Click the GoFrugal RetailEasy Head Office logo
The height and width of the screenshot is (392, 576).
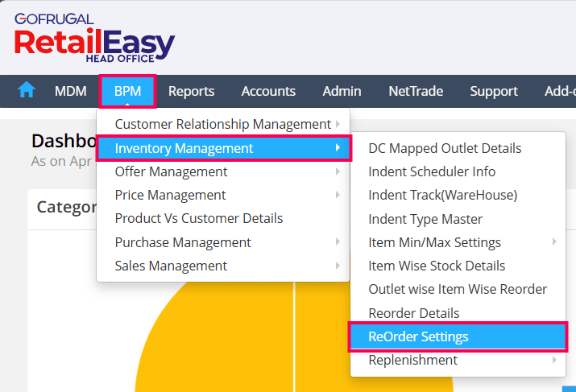[x=94, y=38]
